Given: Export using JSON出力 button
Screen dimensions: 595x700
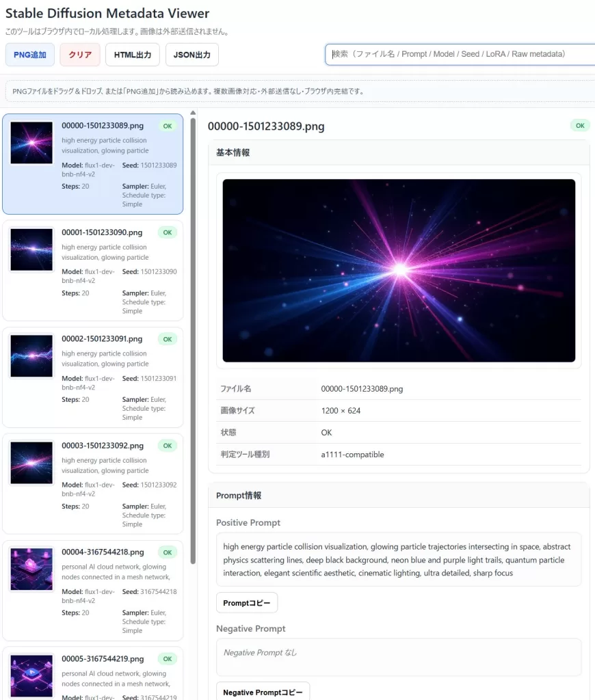Looking at the screenshot, I should click(192, 55).
